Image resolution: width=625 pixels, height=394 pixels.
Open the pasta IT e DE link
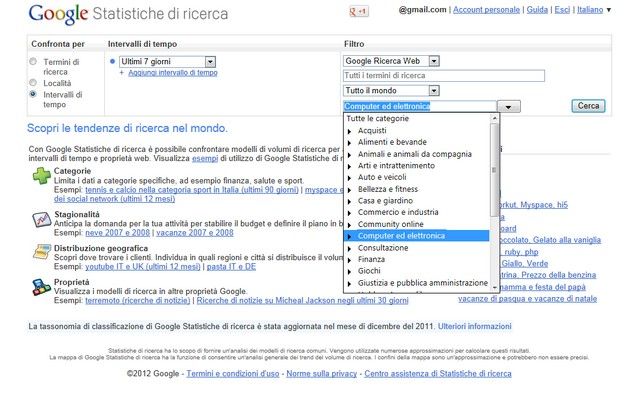click(231, 266)
